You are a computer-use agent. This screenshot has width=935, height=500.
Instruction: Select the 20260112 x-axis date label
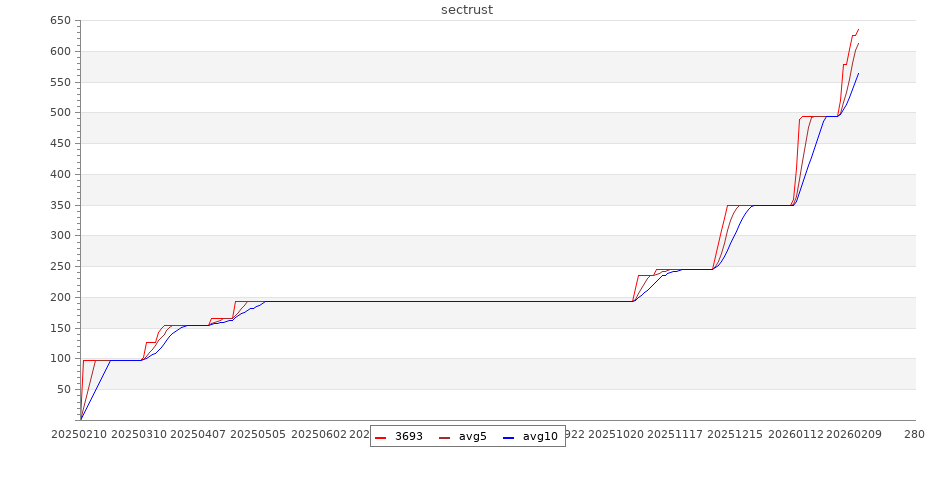[x=795, y=434]
